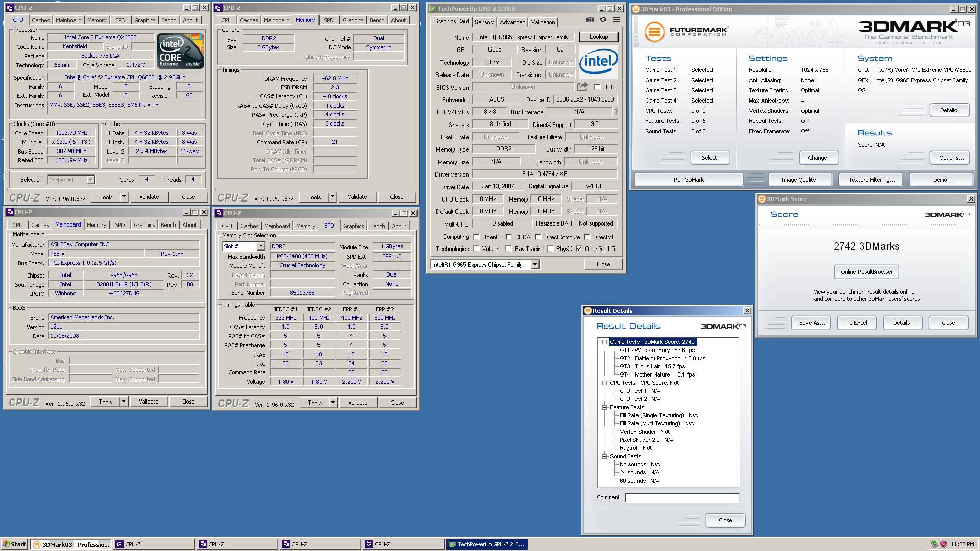Click the taskbar 3DMark03 icon
Image resolution: width=980 pixels, height=551 pixels.
[x=36, y=544]
